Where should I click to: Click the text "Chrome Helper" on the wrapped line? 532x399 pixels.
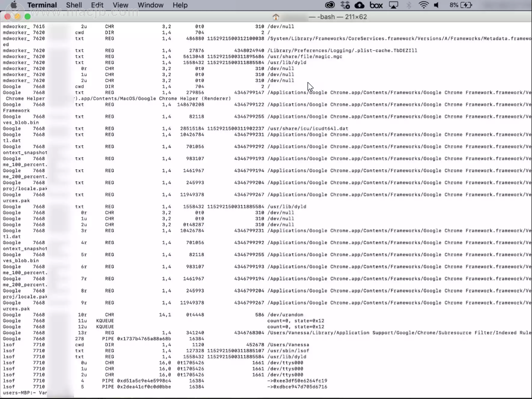pos(26,99)
